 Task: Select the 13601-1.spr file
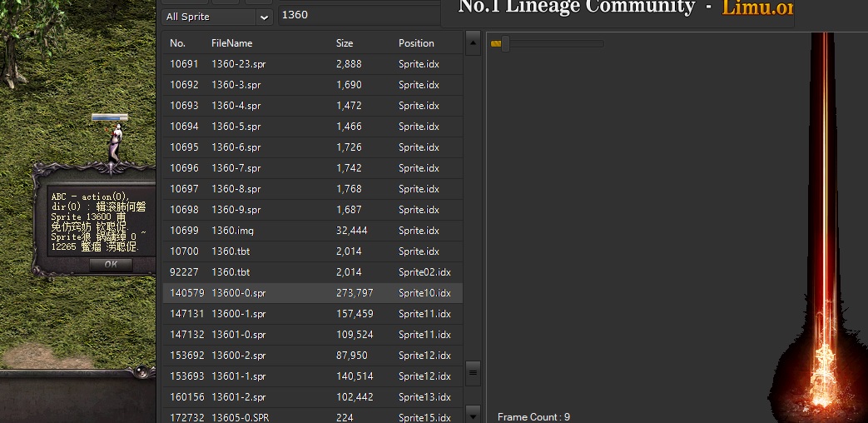click(x=313, y=376)
